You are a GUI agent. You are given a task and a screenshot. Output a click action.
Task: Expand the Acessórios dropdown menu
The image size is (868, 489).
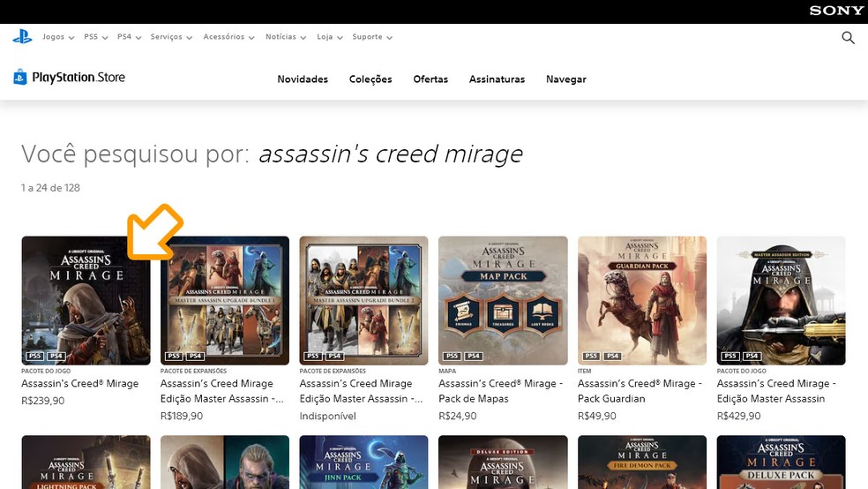[228, 37]
